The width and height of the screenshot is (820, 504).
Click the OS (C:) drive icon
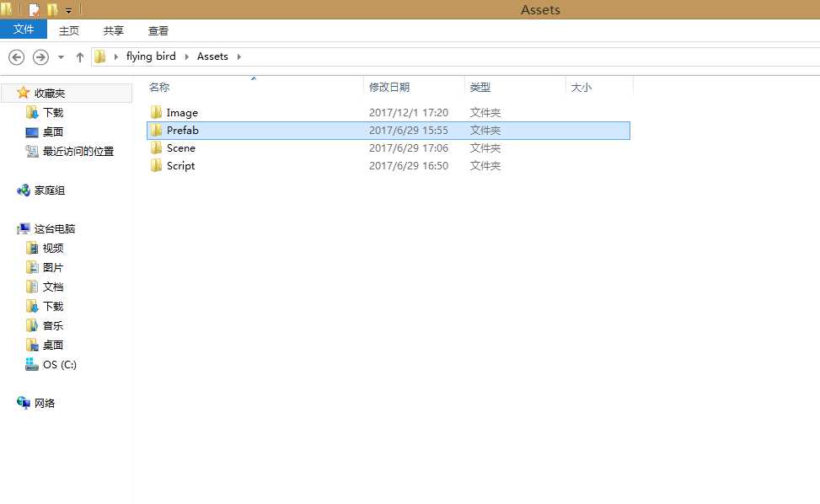tap(32, 364)
